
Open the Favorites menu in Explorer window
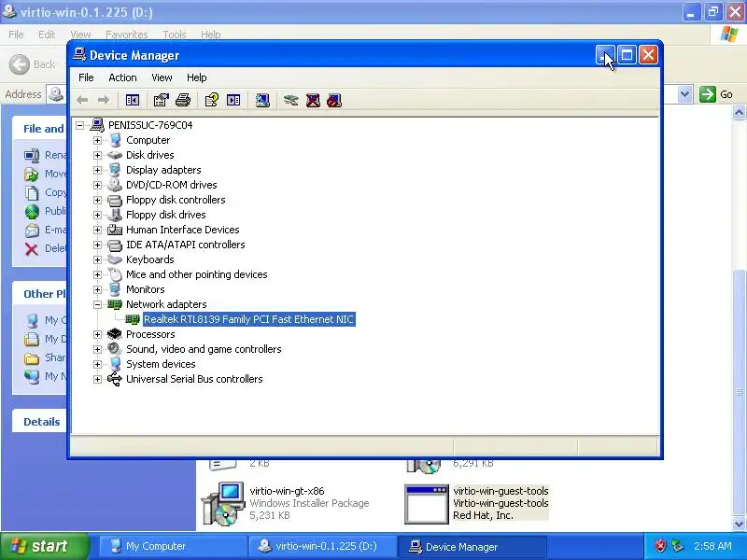127,35
